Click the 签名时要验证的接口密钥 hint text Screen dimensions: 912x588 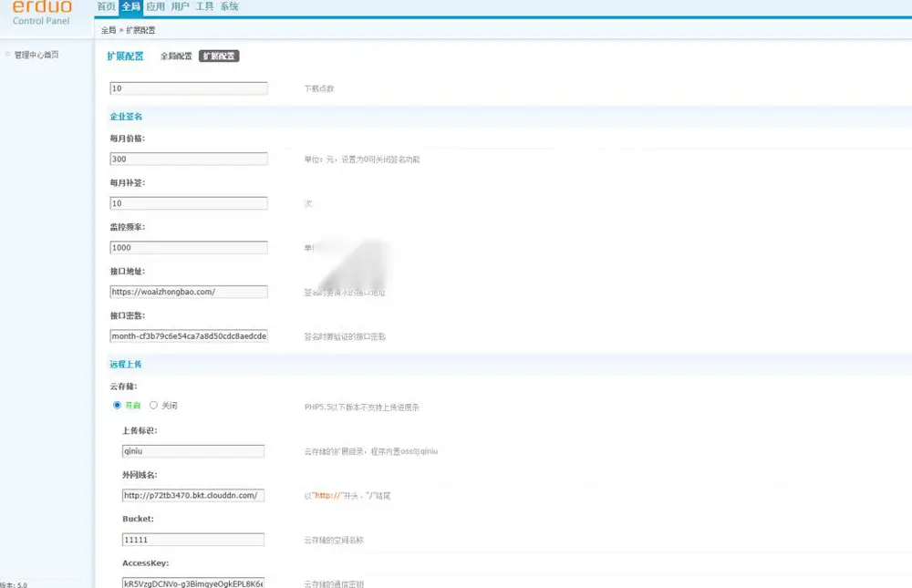pos(345,336)
